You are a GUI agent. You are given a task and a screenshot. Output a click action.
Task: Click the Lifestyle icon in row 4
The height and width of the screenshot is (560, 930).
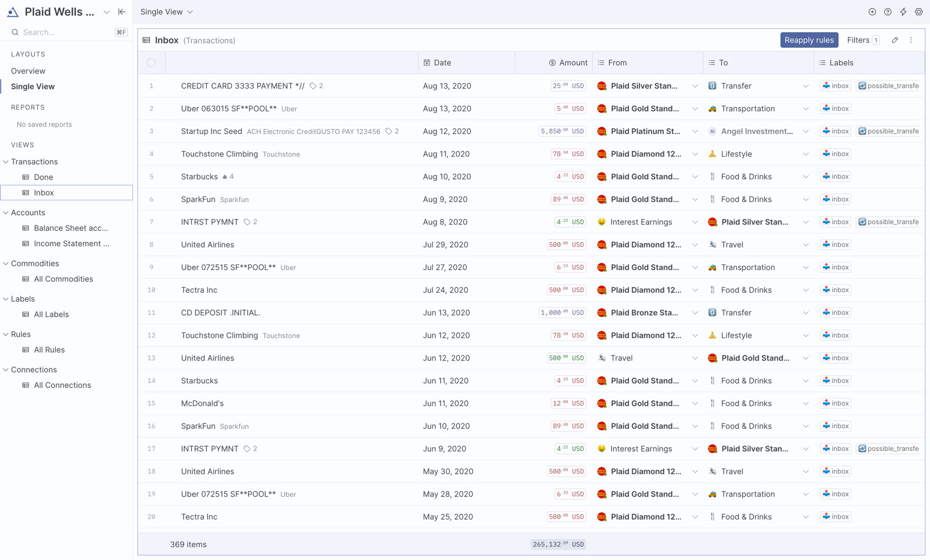coord(712,154)
